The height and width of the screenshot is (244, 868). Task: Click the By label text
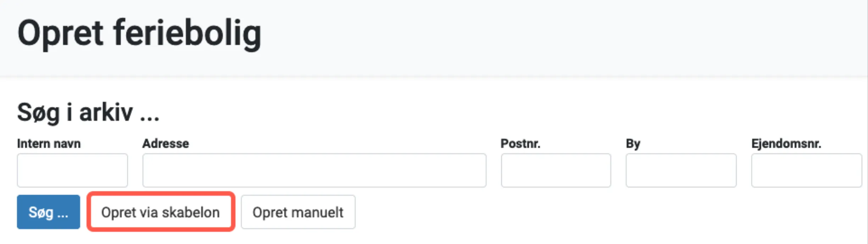click(633, 144)
